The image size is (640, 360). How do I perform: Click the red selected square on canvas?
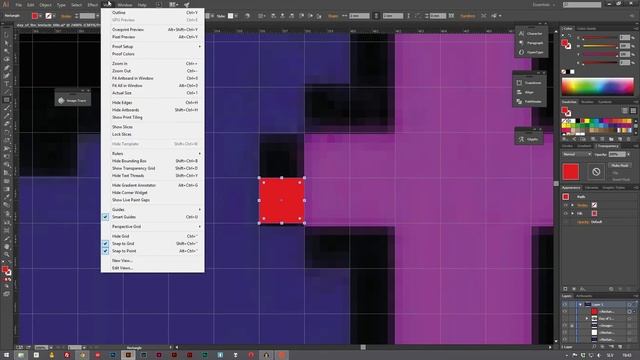point(282,200)
